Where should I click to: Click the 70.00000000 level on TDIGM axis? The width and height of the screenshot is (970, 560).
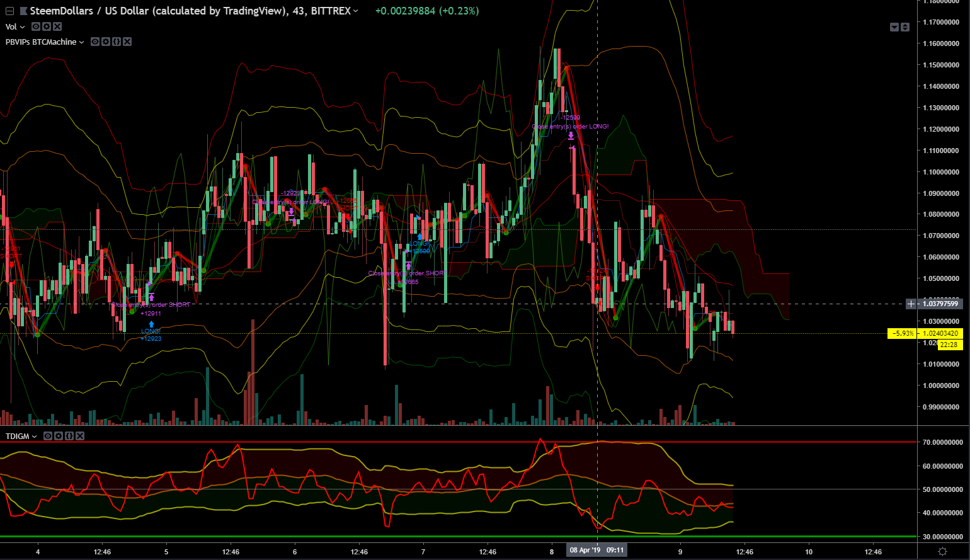coord(942,442)
